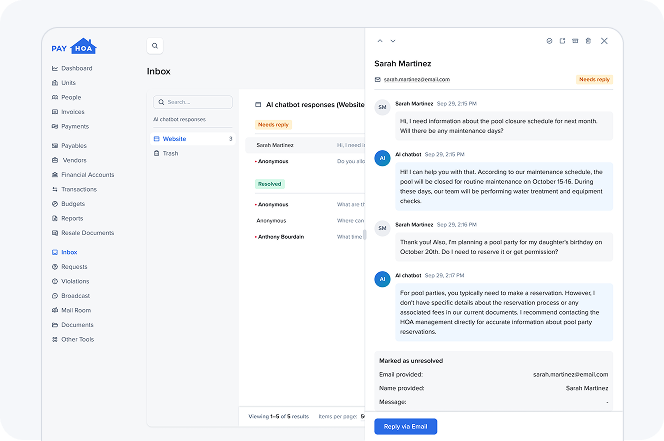Open the Trash folder in the inbox list
This screenshot has height=441, width=664.
(170, 153)
